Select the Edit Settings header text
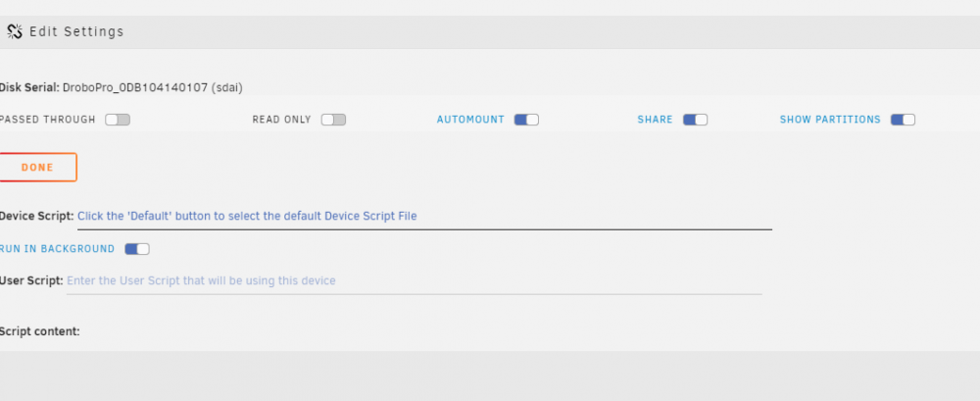 (x=76, y=31)
